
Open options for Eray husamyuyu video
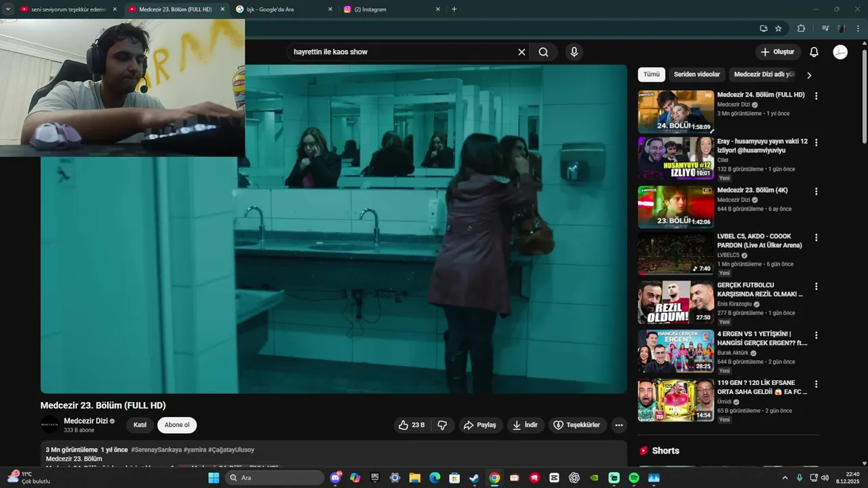[x=816, y=142]
